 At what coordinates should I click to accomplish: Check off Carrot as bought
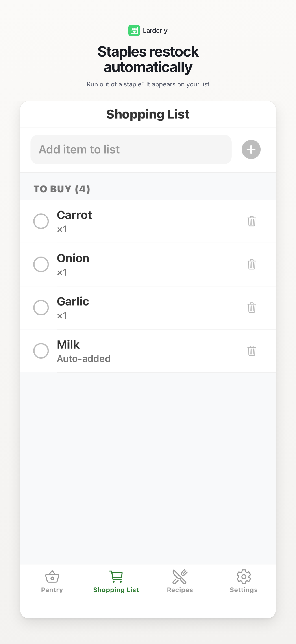(x=41, y=221)
